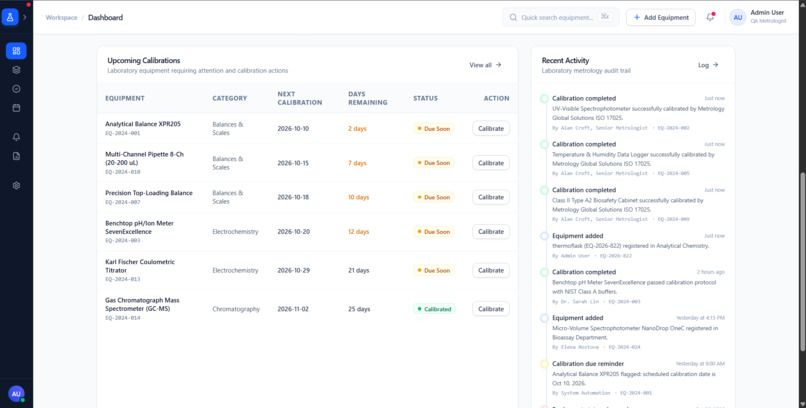This screenshot has height=408, width=806.
Task: Click the Dashboard breadcrumb
Action: (105, 17)
